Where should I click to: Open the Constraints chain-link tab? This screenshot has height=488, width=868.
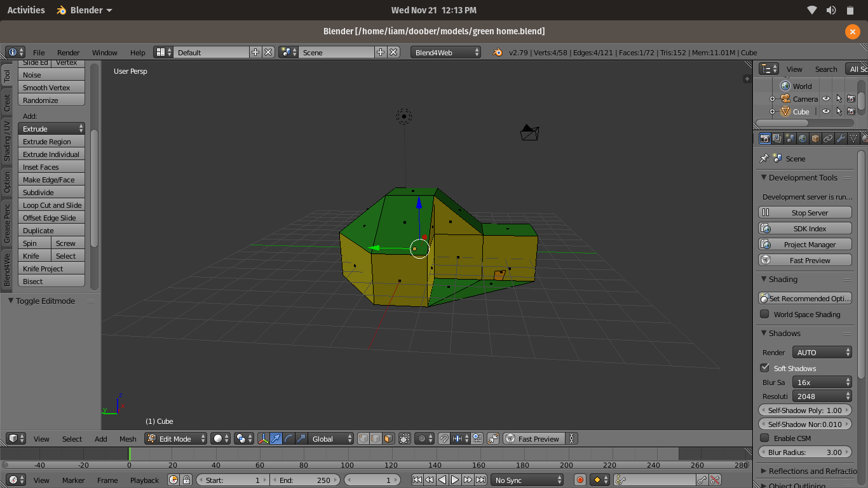[828, 139]
